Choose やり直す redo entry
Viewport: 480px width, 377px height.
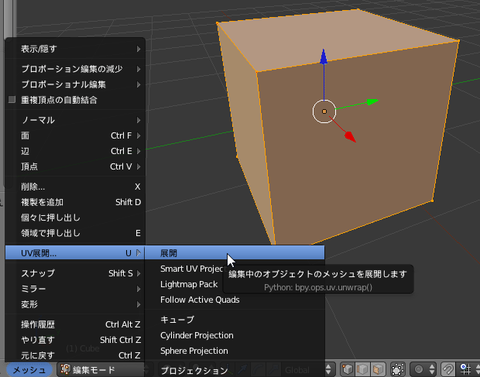75,340
